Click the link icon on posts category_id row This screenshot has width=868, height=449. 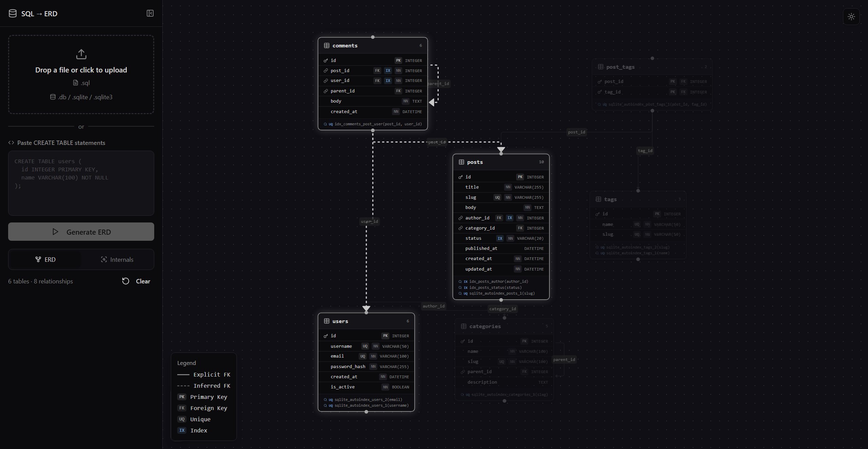pyautogui.click(x=460, y=228)
